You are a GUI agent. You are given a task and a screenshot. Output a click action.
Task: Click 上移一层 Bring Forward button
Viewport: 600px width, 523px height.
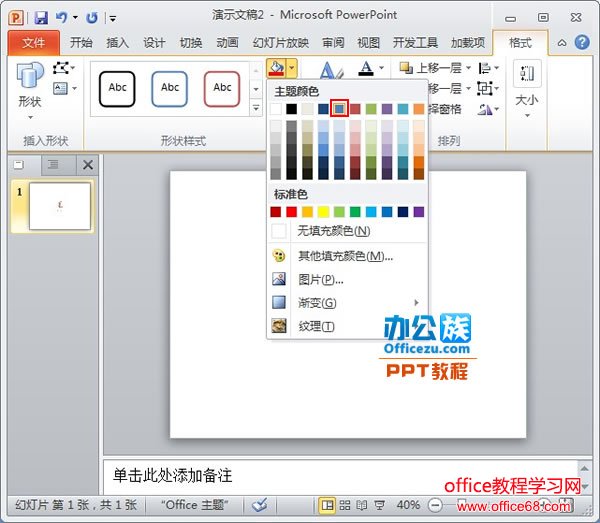(x=430, y=68)
